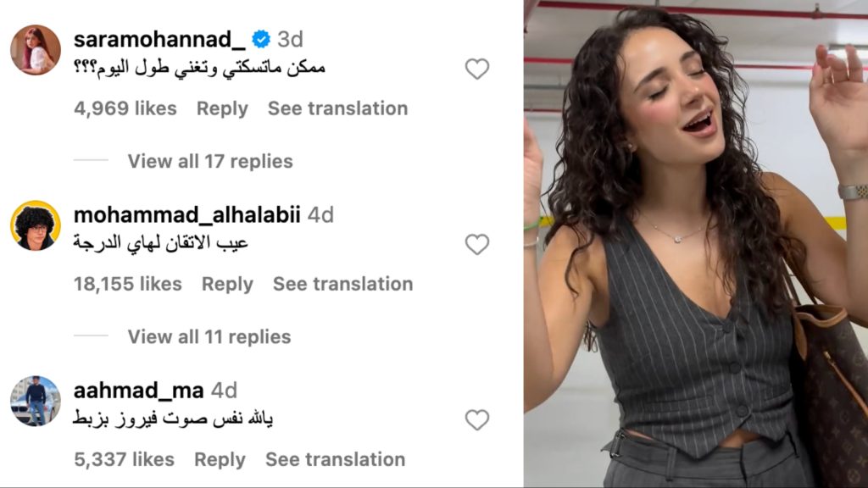The width and height of the screenshot is (868, 488).
Task: Click the singing woman video thumbnail
Action: pos(696,243)
